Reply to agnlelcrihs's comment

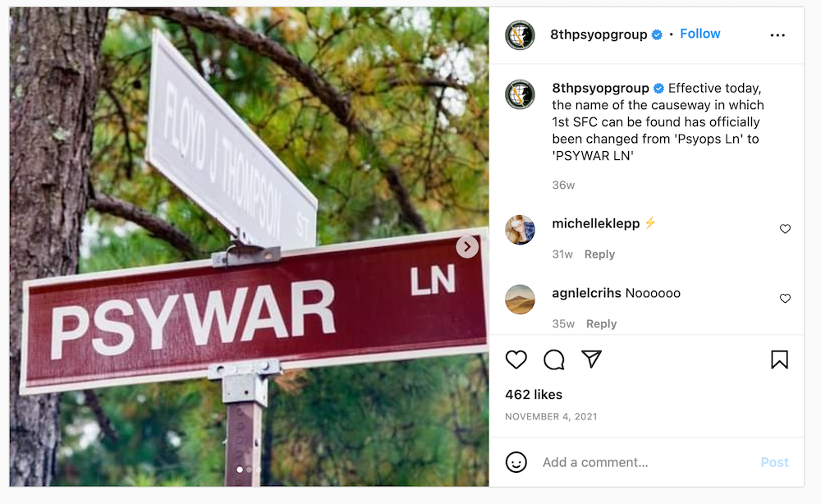click(601, 324)
